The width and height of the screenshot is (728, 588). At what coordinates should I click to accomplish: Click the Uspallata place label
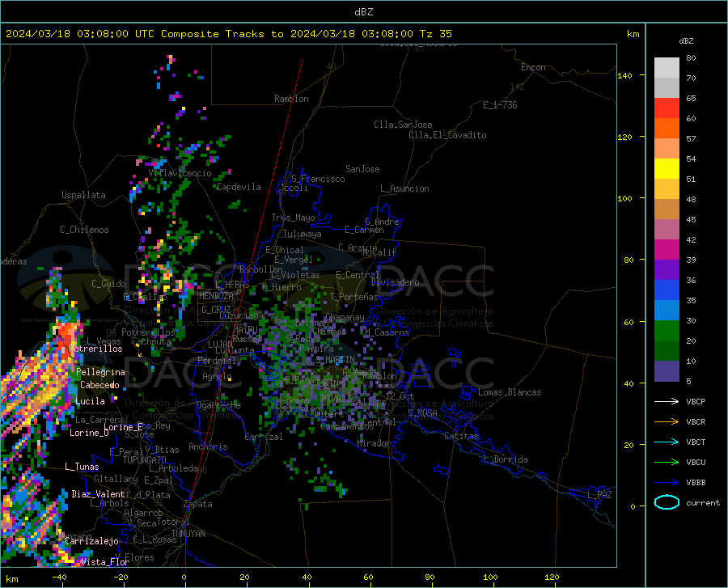tap(83, 195)
